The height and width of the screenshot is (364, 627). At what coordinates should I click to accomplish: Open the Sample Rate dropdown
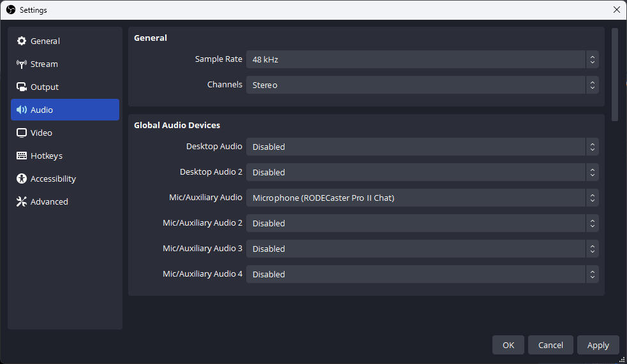pos(422,59)
